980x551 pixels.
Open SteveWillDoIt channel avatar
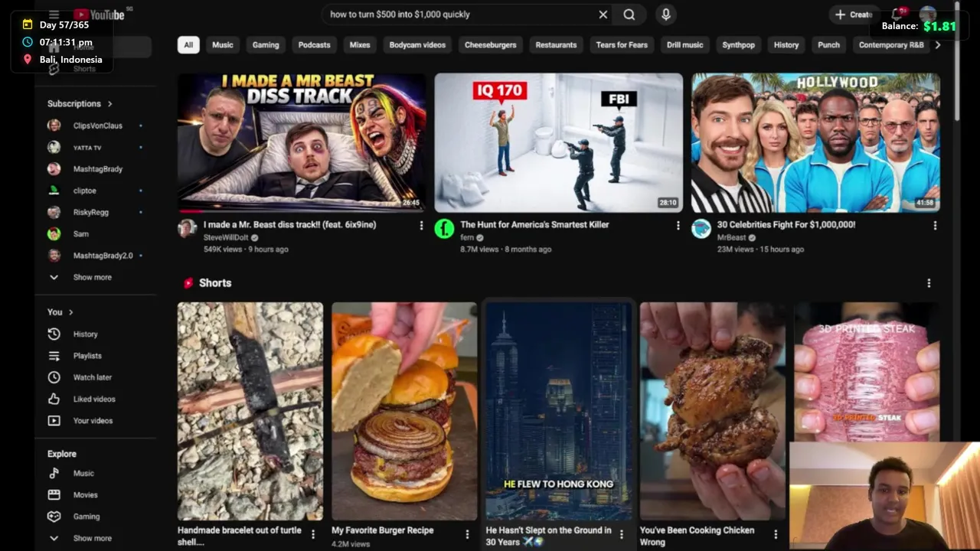188,228
